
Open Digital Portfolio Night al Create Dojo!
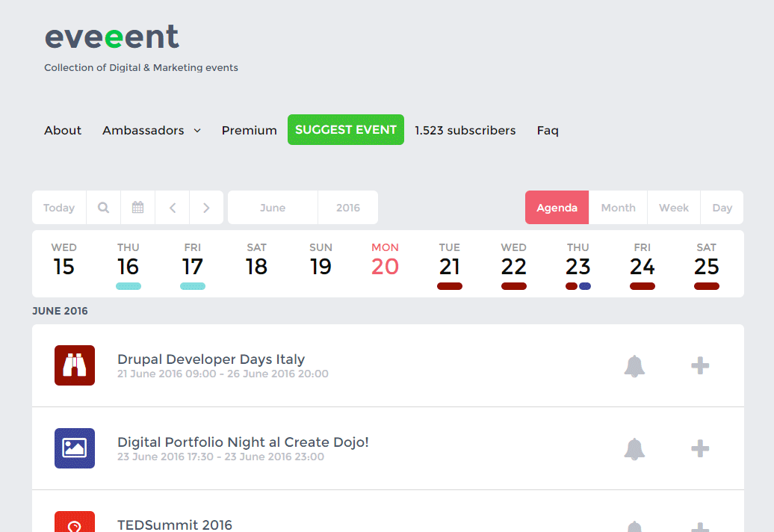coord(243,442)
